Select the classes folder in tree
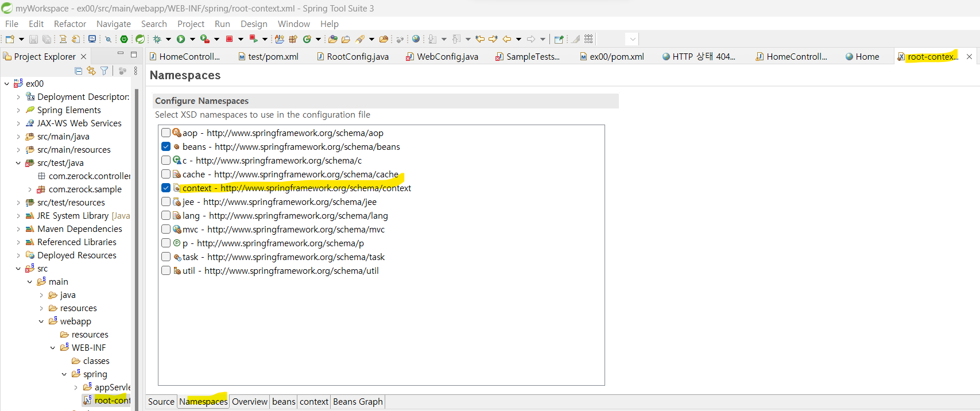The height and width of the screenshot is (411, 980). pos(96,361)
